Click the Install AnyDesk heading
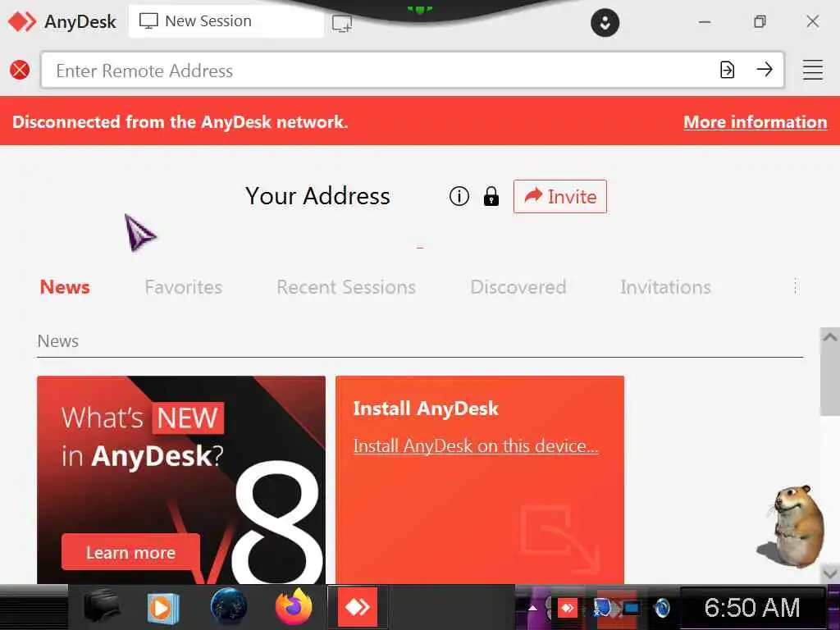This screenshot has width=840, height=630. coord(426,409)
